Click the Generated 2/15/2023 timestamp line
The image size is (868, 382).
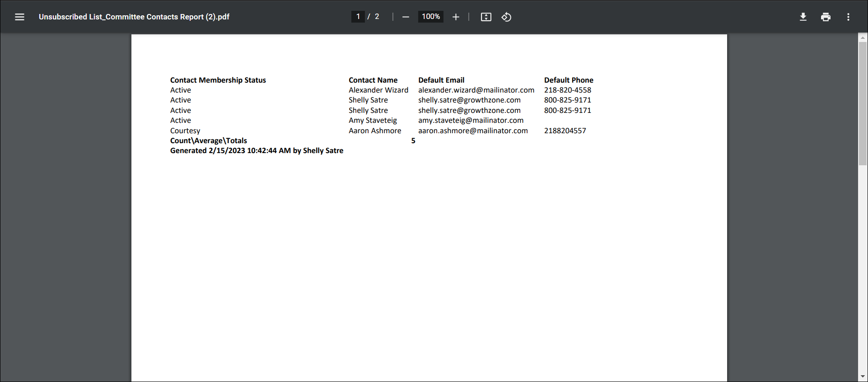257,150
